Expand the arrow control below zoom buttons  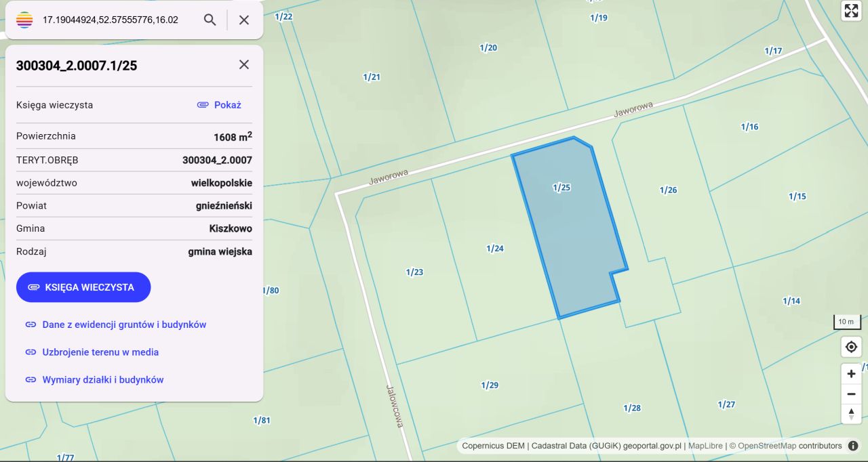point(851,414)
